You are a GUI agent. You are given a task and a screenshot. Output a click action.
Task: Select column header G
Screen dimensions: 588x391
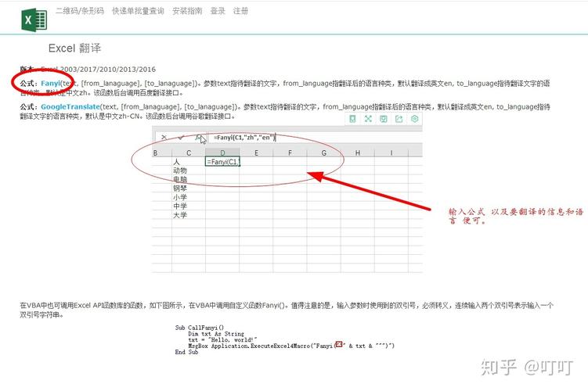pos(323,152)
